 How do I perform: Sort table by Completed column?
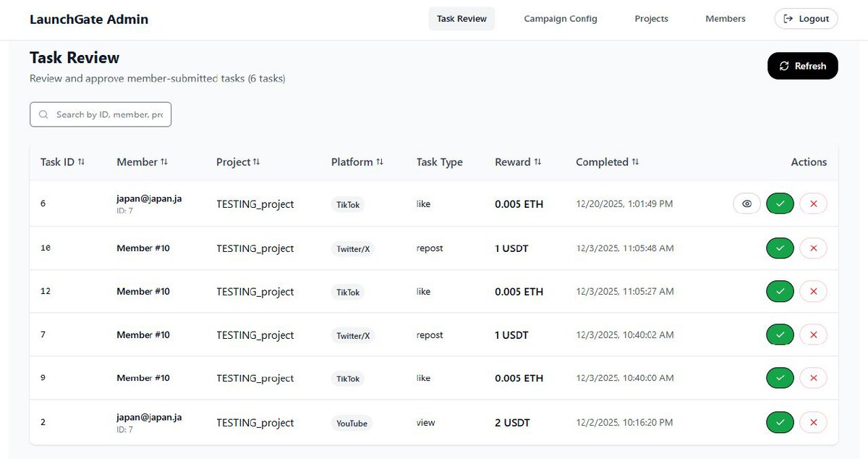point(607,162)
